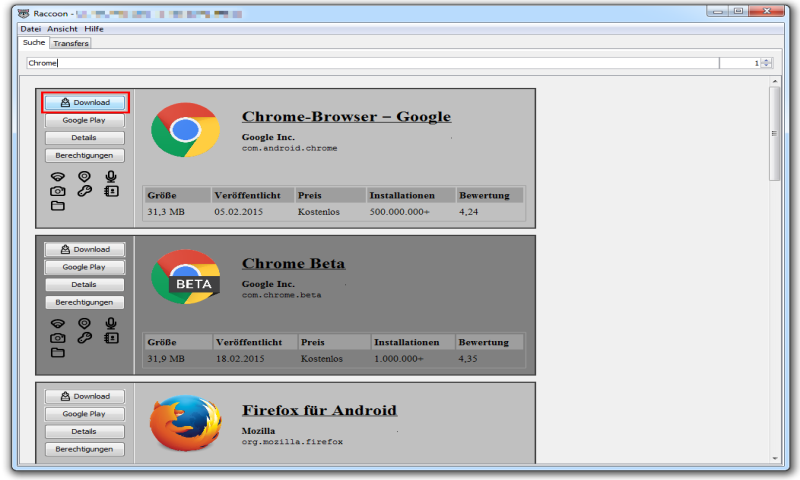Click the wifi permission icon for Chrome-Browser
This screenshot has width=800, height=480.
pos(58,176)
